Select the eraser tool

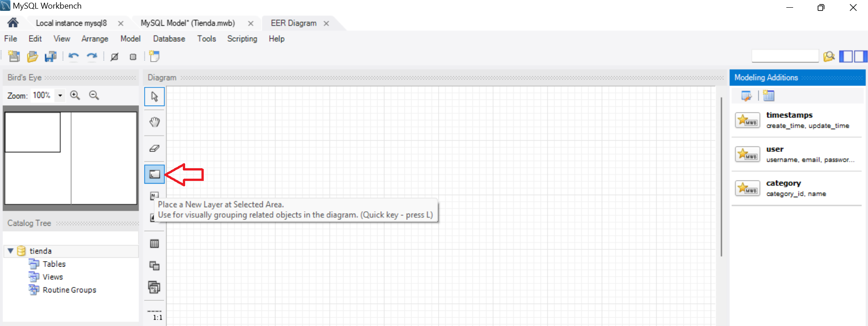pos(154,148)
